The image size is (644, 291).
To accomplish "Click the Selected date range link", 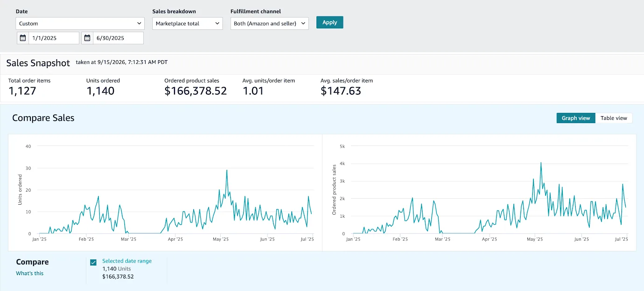I will (x=127, y=261).
